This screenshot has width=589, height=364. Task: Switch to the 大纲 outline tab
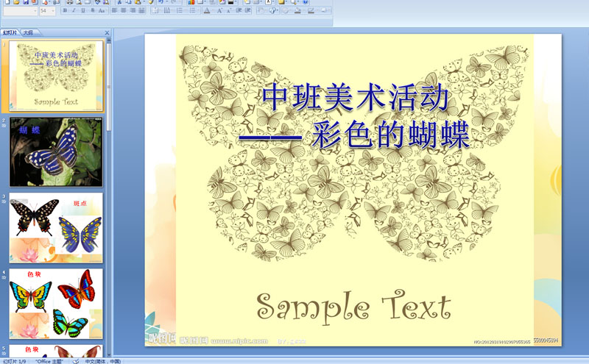click(x=28, y=32)
